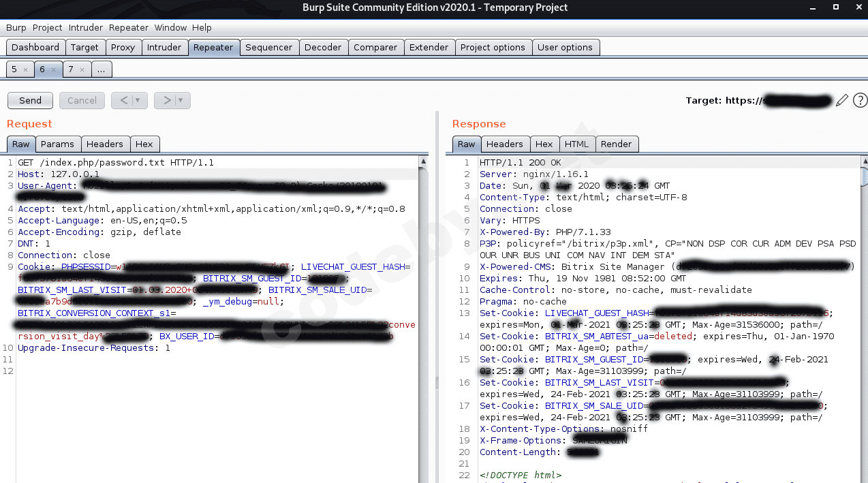Show request Params view
Image resolution: width=868 pixels, height=483 pixels.
coord(57,144)
